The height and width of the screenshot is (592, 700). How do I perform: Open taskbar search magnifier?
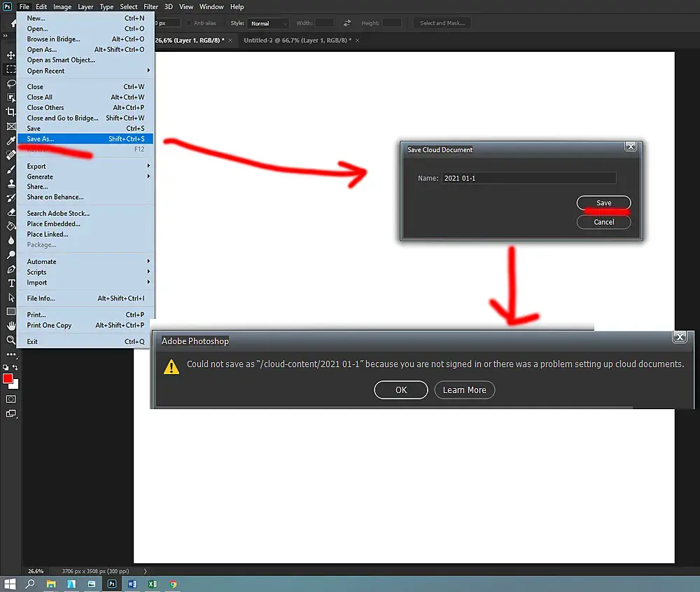[30, 584]
